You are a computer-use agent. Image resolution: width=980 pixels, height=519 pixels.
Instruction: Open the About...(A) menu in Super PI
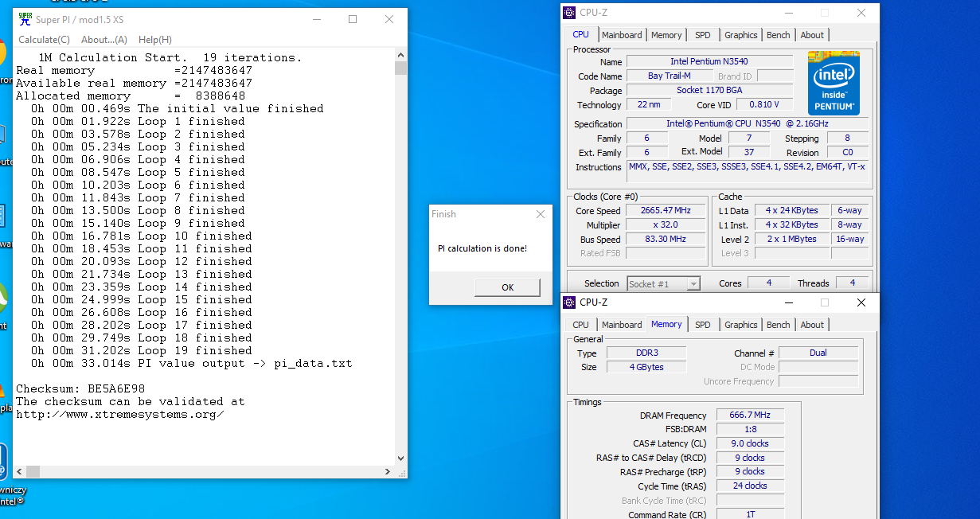[104, 40]
